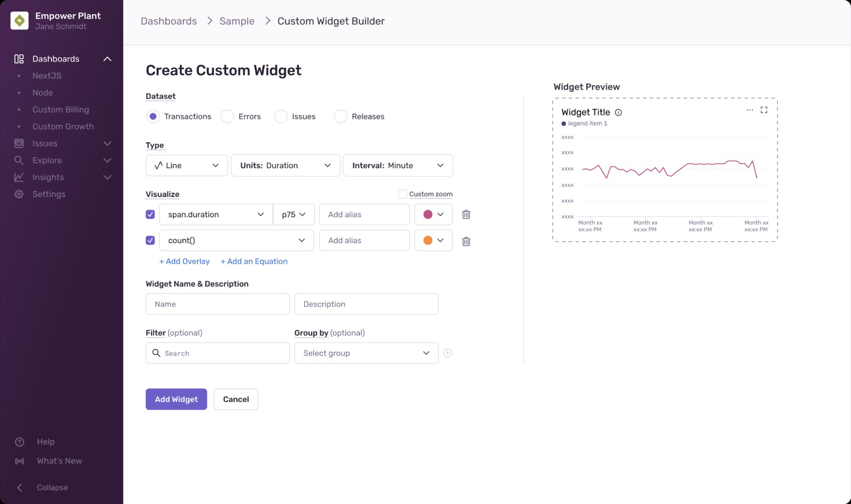Open widget preview ellipsis menu
The width and height of the screenshot is (851, 504).
[x=749, y=110]
